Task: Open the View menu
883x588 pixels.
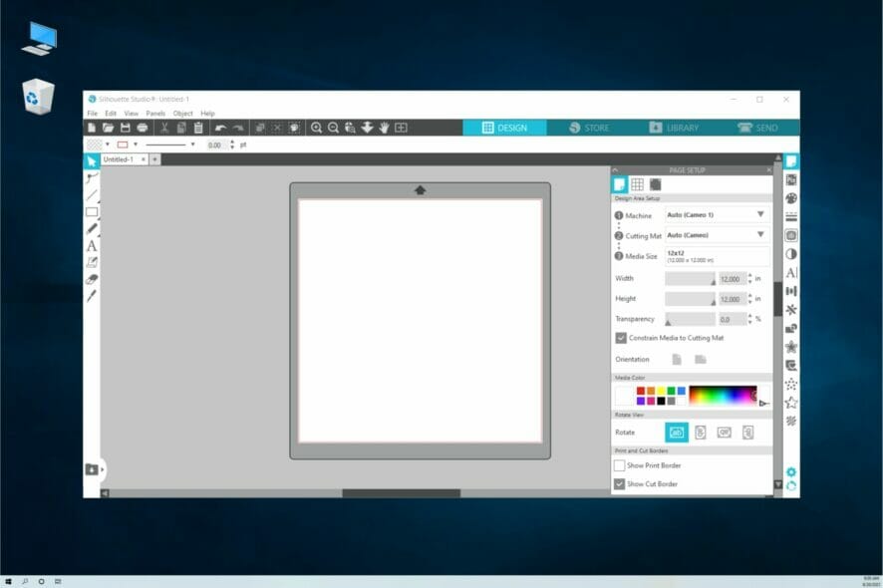Action: point(132,114)
